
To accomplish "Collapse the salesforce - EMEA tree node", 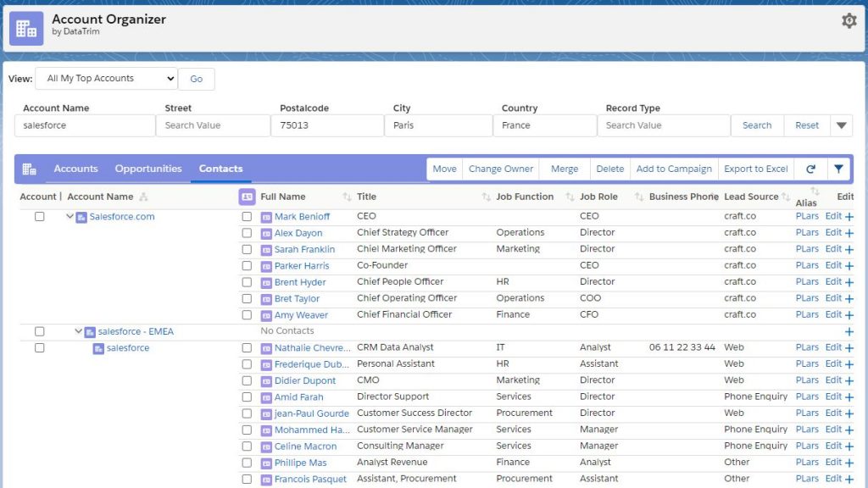I will (x=78, y=331).
